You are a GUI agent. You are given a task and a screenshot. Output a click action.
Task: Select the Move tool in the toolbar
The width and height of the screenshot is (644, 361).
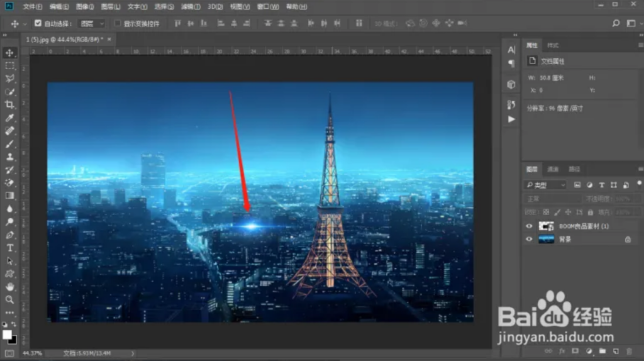tap(9, 53)
